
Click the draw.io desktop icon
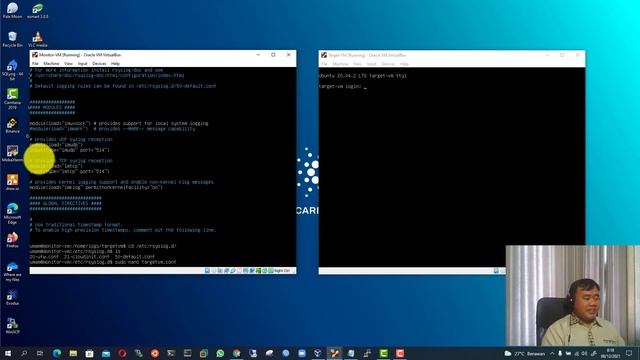coord(12,182)
